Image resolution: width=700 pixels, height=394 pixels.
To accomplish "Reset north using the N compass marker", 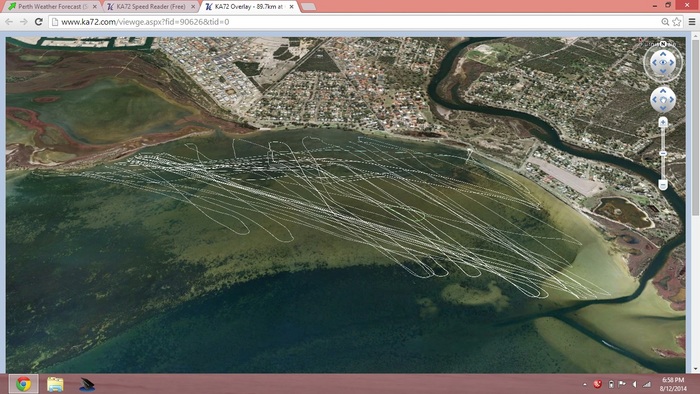I will point(663,44).
